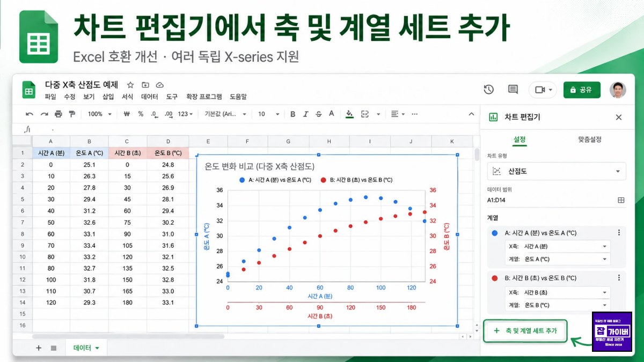Click the data range grid selector icon
Viewport: 644px width, 362px height.
[x=621, y=200]
